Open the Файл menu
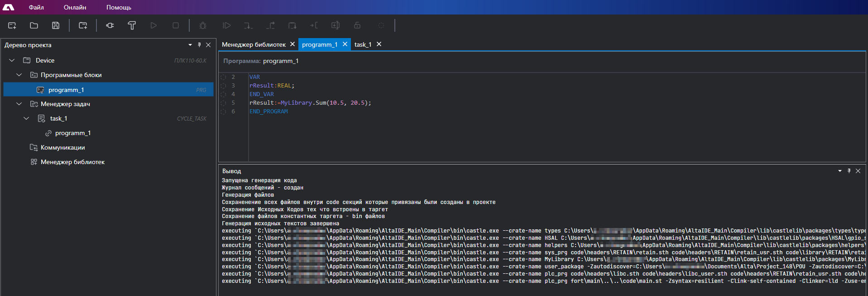 (36, 7)
